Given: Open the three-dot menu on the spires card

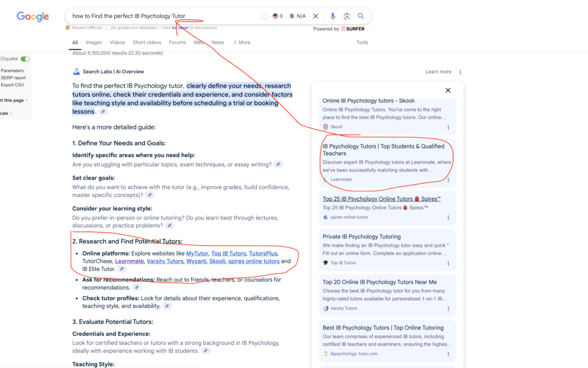Looking at the screenshot, I should 448,218.
